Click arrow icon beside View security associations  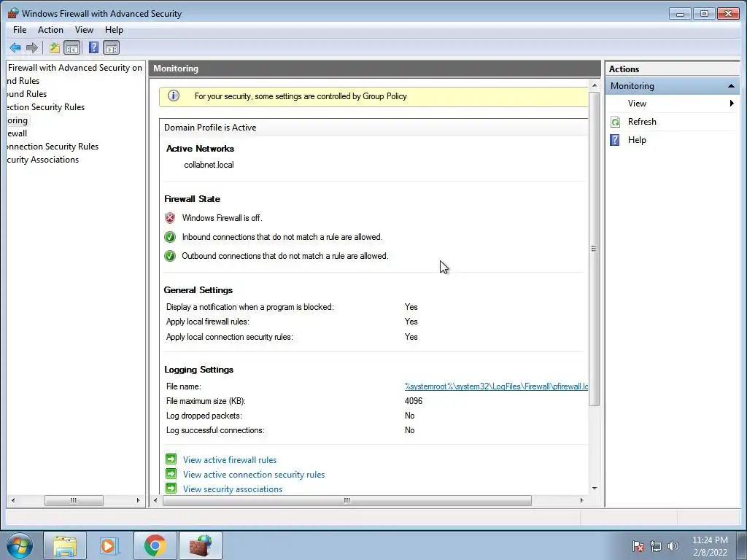[x=171, y=489]
